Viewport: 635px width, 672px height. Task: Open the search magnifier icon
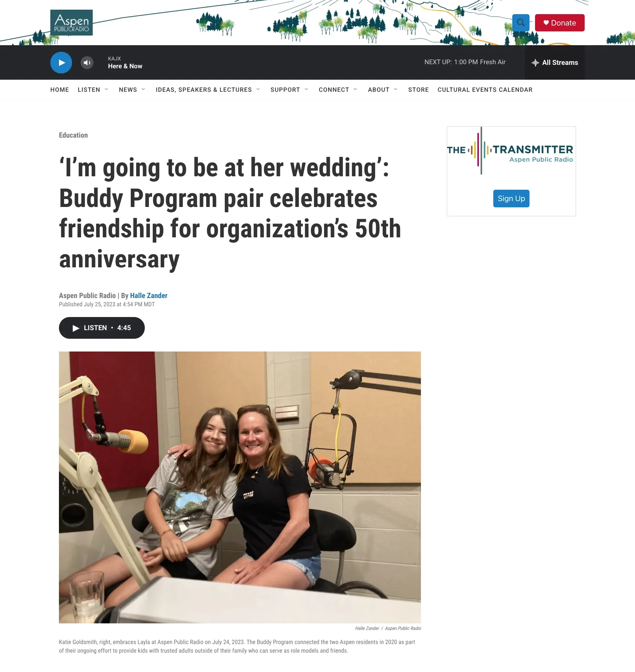pos(521,23)
